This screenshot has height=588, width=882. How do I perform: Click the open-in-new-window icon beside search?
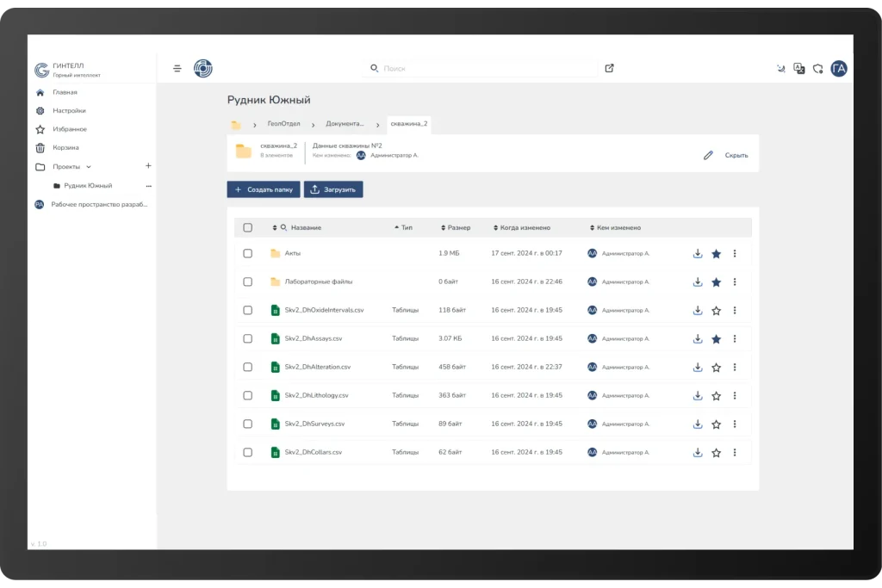click(x=610, y=69)
